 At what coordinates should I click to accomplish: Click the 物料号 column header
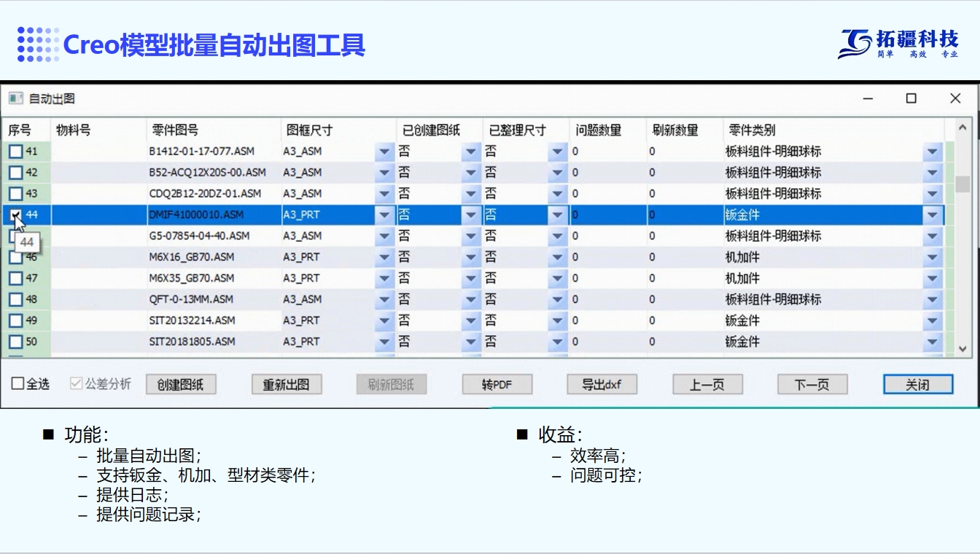coord(98,130)
